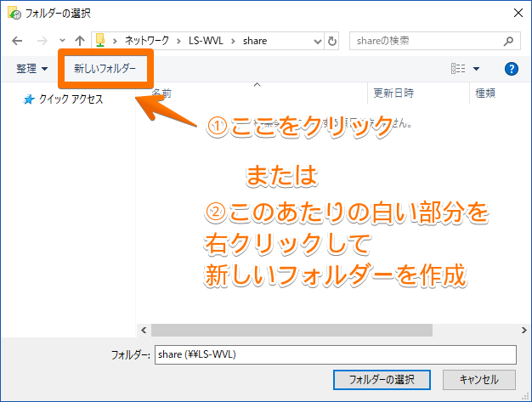
Task: Open the 整理 menu
Action: (32, 69)
